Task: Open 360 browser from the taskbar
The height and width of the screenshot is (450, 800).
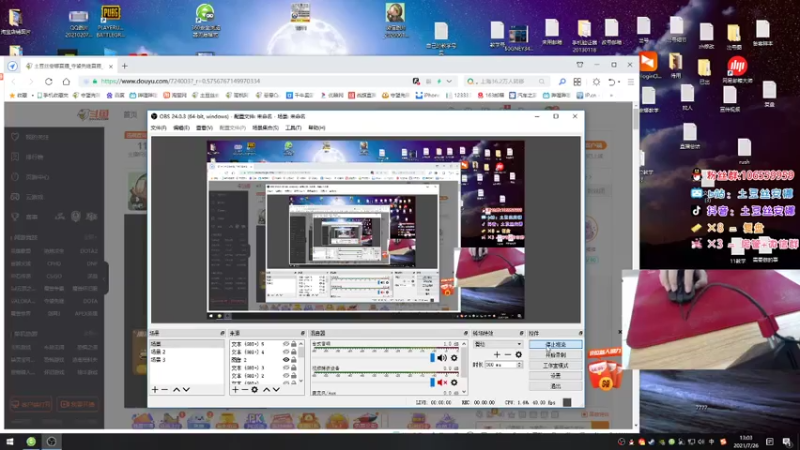Action: [x=31, y=441]
